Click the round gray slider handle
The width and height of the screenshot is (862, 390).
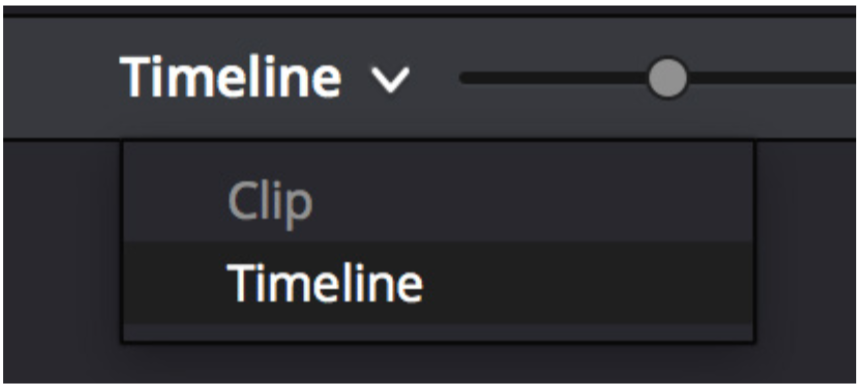[x=667, y=78]
